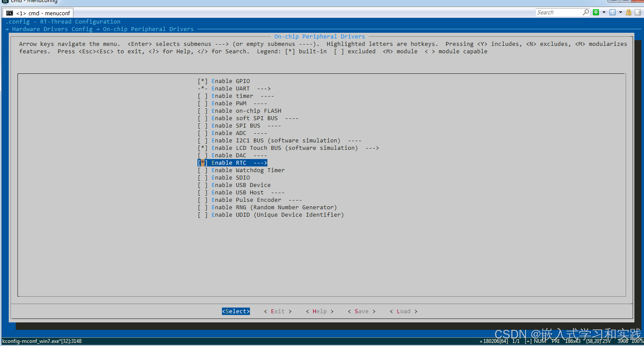Select the '<1> cmd - menuconf' tab
This screenshot has width=644, height=346.
click(x=39, y=13)
